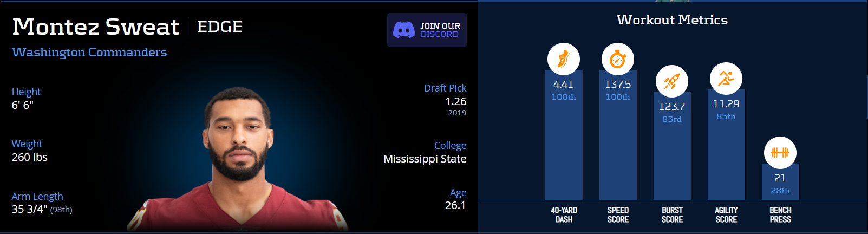Select the Bench Press bar showing 21
This screenshot has height=234, width=868.
point(780,182)
